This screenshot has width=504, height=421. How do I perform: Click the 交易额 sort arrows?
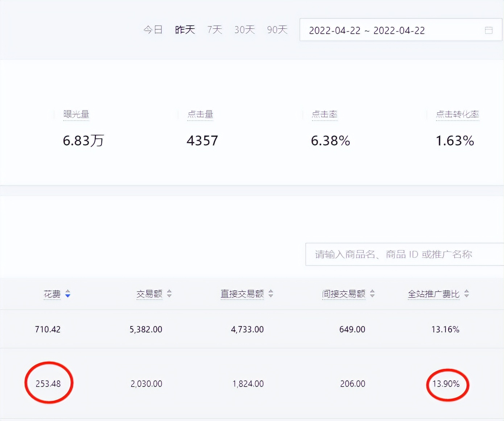(x=169, y=294)
